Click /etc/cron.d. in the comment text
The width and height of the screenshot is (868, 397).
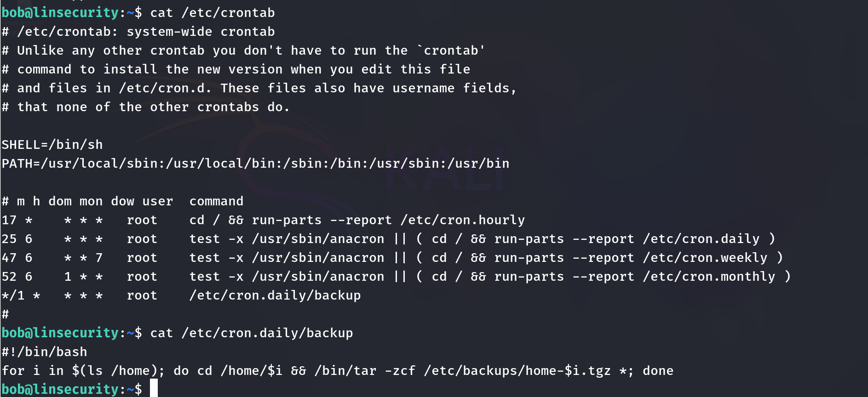(165, 88)
